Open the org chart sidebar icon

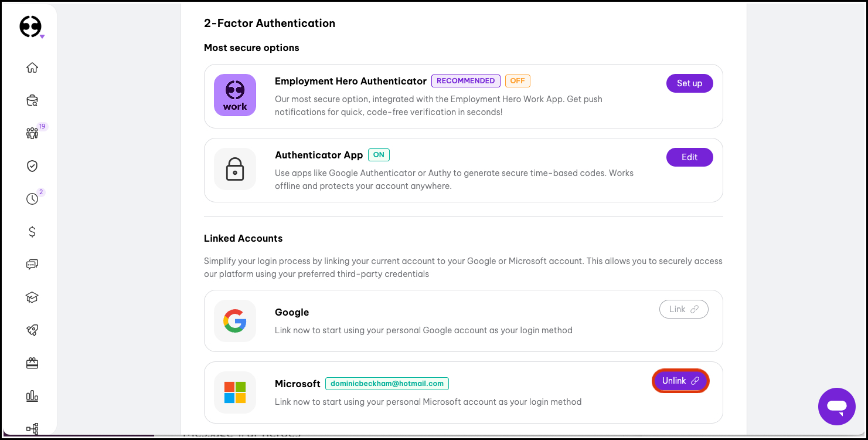tap(32, 429)
